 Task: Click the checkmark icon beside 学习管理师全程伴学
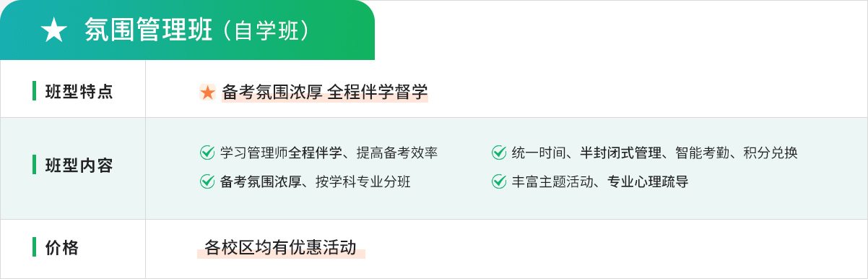click(x=207, y=153)
